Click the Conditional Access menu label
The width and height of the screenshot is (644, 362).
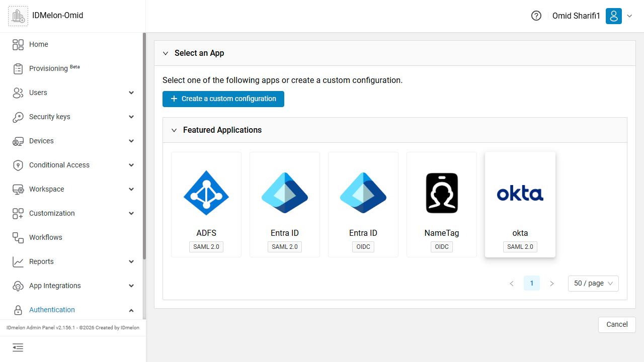coord(59,165)
